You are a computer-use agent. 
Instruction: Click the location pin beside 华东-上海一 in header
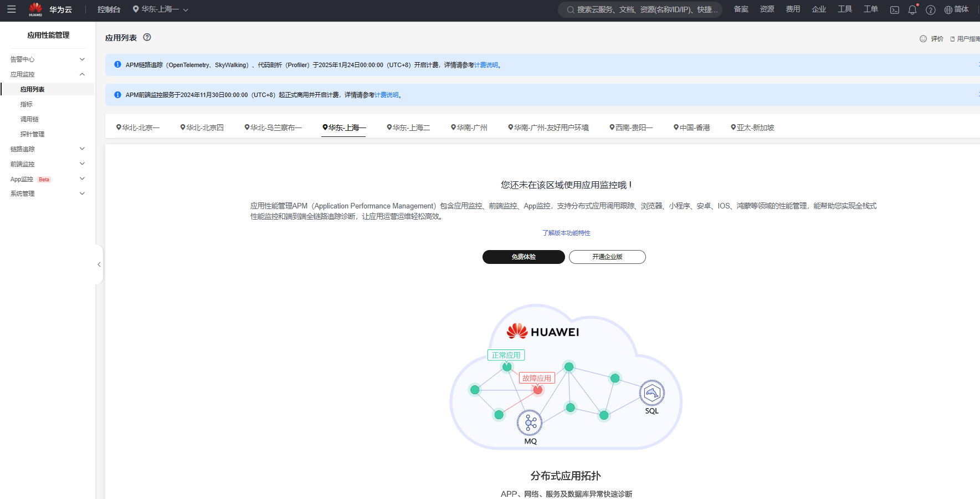pyautogui.click(x=136, y=9)
